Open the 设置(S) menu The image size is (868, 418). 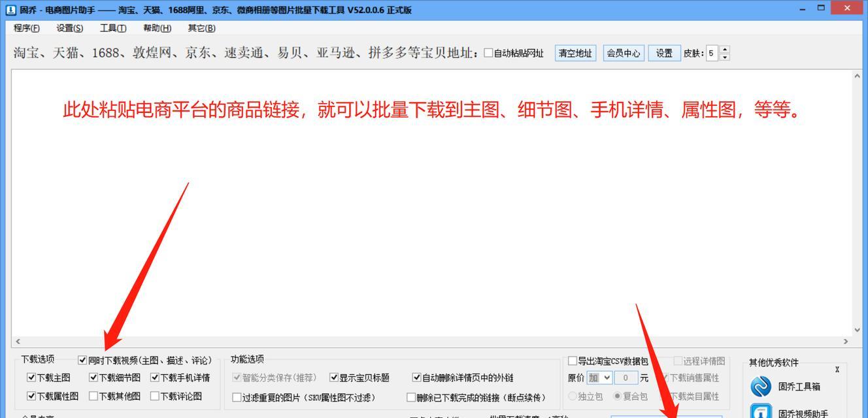pos(70,28)
